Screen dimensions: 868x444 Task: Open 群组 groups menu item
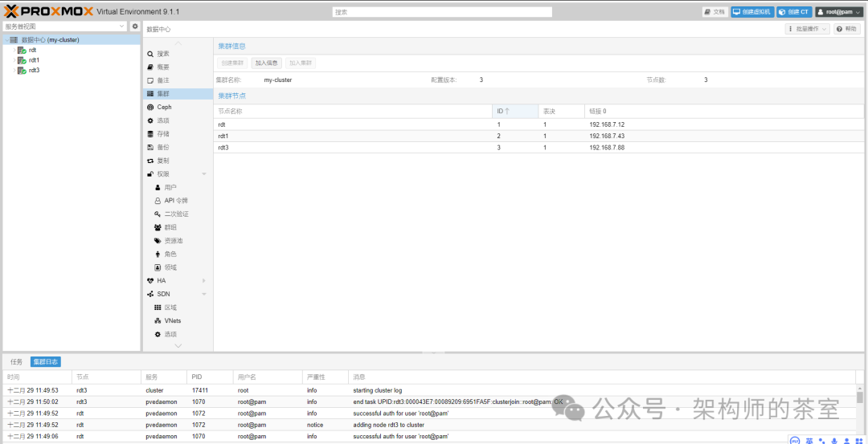coord(178,227)
